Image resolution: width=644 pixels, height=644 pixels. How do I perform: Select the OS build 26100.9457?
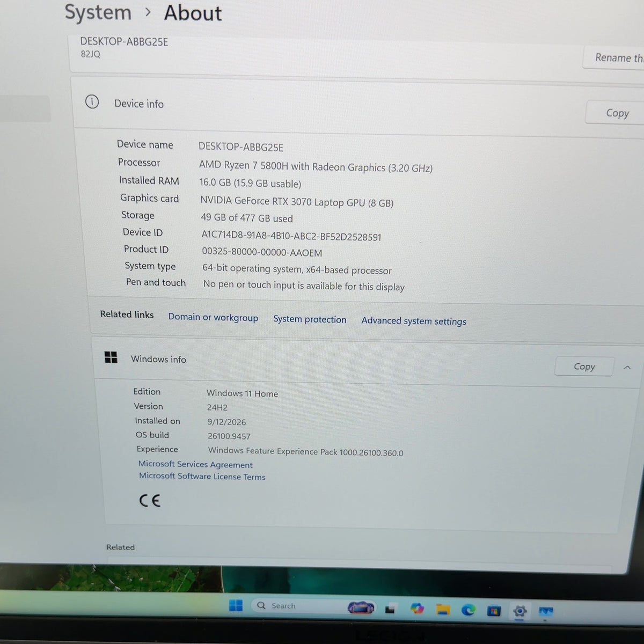point(229,436)
